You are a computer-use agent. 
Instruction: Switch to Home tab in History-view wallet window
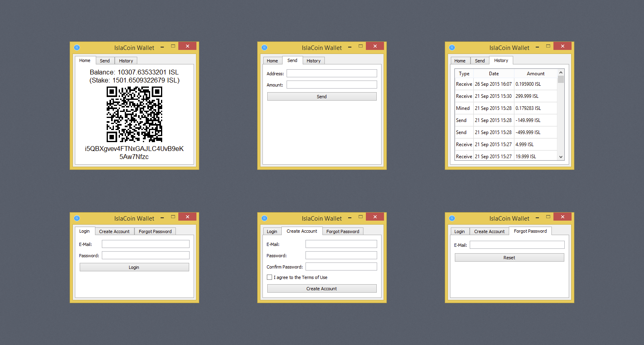(x=460, y=61)
